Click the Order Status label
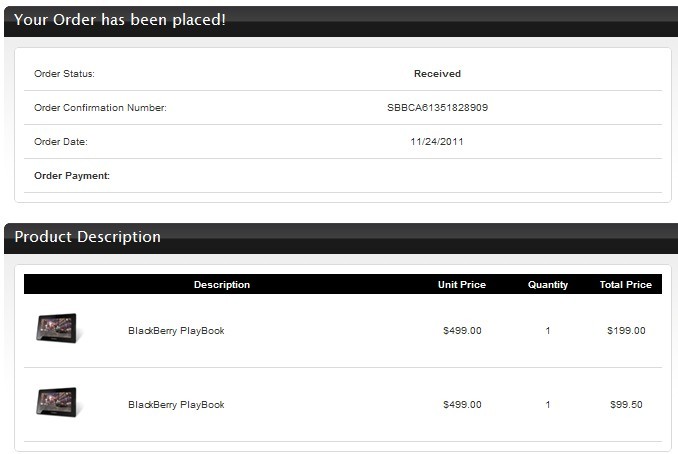This screenshot has width=678, height=454. pos(64,74)
